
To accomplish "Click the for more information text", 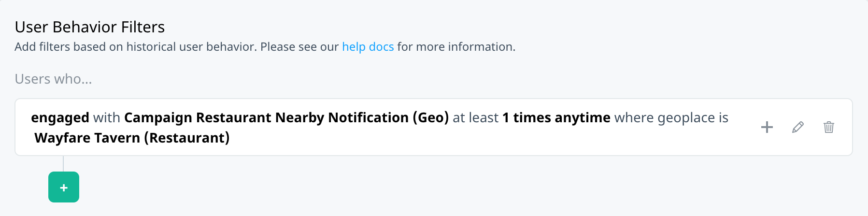I will pyautogui.click(x=456, y=47).
